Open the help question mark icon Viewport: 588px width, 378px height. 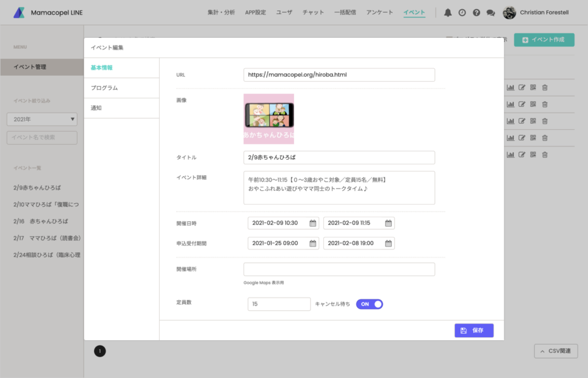(476, 13)
